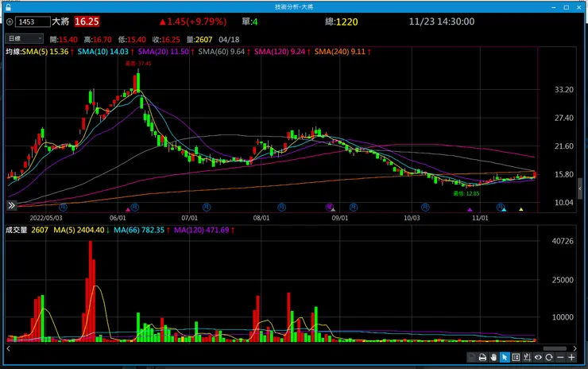Click the 總:1220 total volume value
Screen dimensions: 588x369
(x=341, y=21)
